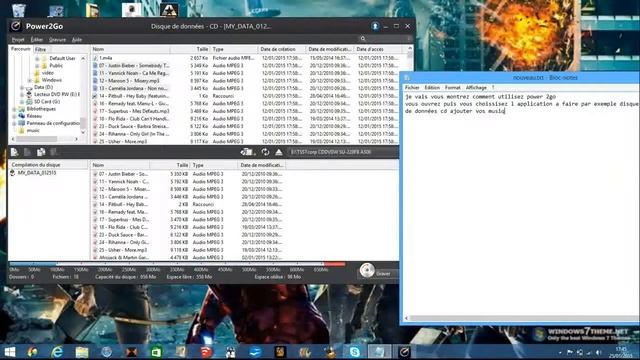Expand the Panneau de configuration node
Image resolution: width=640 pixels, height=360 pixels.
point(15,123)
